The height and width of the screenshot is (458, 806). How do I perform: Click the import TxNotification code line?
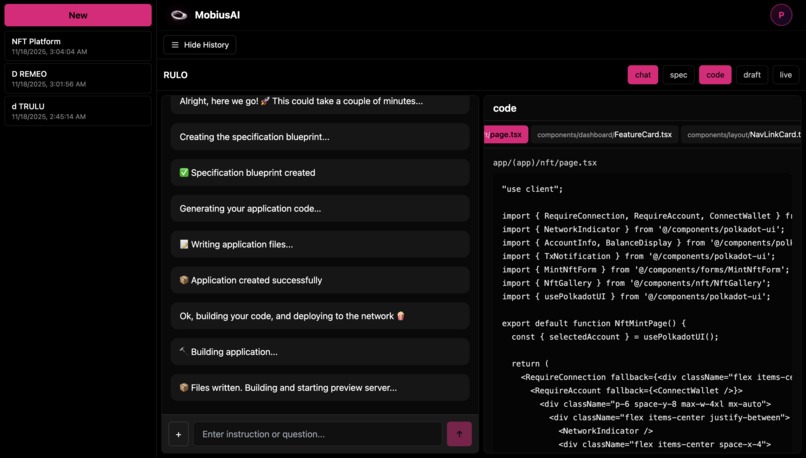[638, 256]
